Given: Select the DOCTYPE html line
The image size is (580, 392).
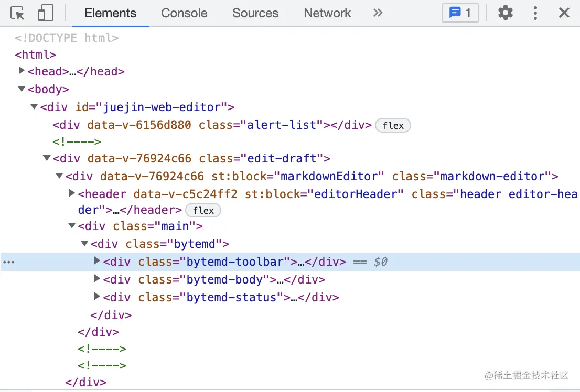Looking at the screenshot, I should (x=67, y=38).
